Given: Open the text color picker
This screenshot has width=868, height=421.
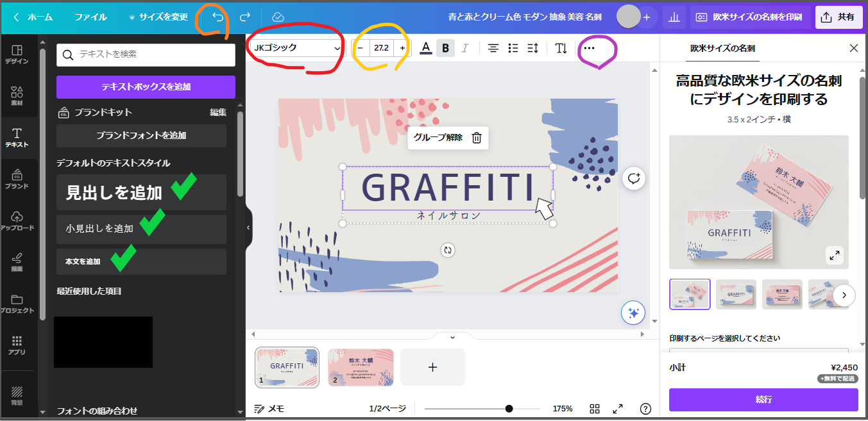Looking at the screenshot, I should click(x=425, y=48).
